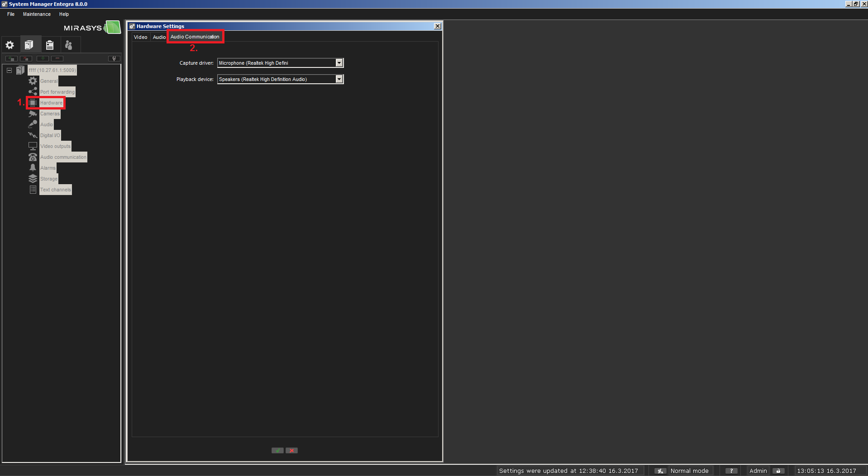Click the lock icon next to Admin
868x476 pixels.
[x=778, y=471]
